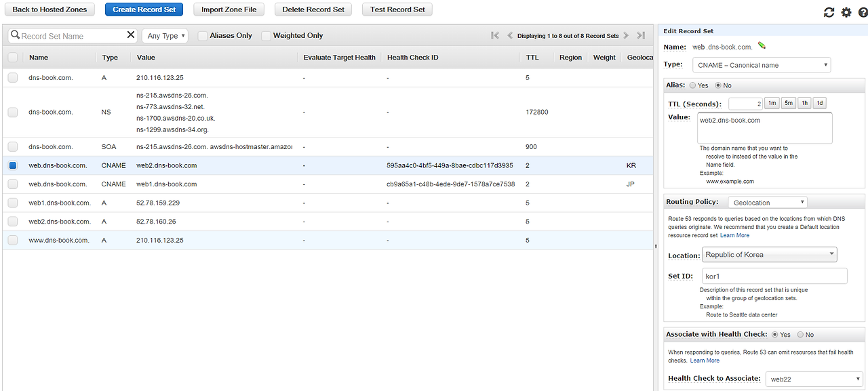Edit record name with green pencil icon
Screen dimensions: 868x391
[762, 46]
